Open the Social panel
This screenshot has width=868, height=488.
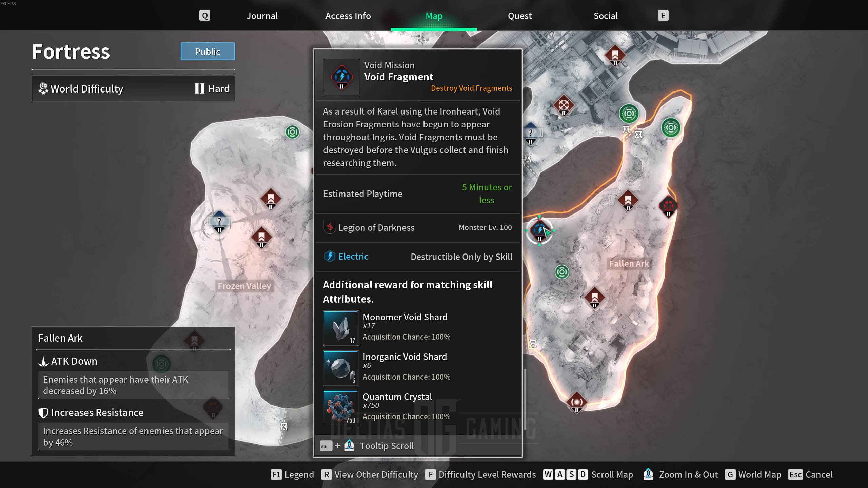[x=606, y=16]
